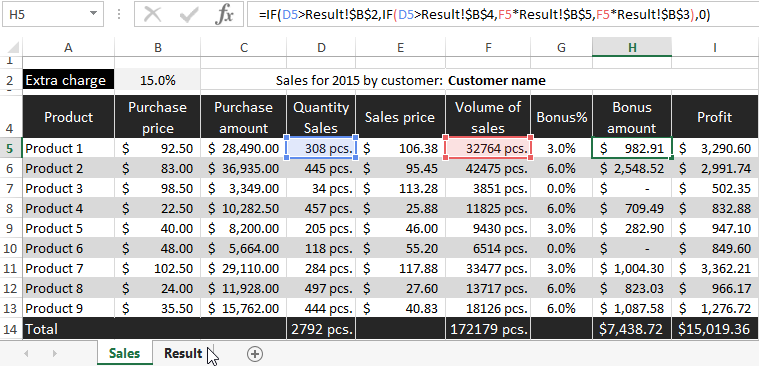Click the Purchase price header cell
This screenshot has width=759, height=366.
[x=157, y=117]
